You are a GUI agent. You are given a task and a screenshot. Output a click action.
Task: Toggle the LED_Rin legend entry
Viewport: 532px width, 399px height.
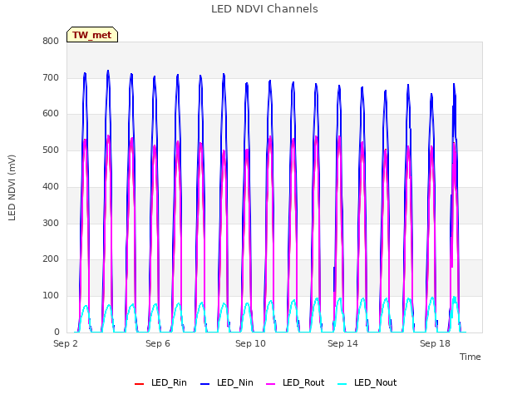[160, 382]
